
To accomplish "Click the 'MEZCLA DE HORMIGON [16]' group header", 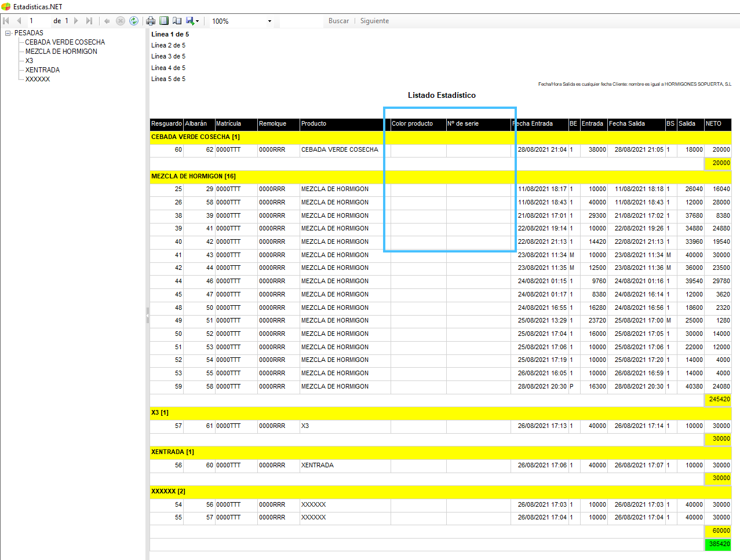I will pos(440,177).
